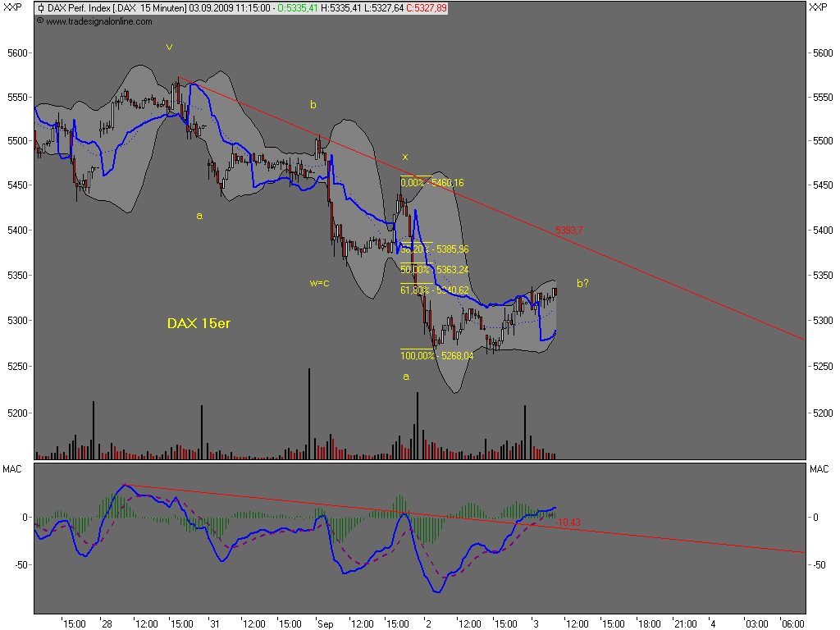The height and width of the screenshot is (630, 840).
Task: Click Fibonacci label 100,00% - 5268,04
Action: (436, 356)
